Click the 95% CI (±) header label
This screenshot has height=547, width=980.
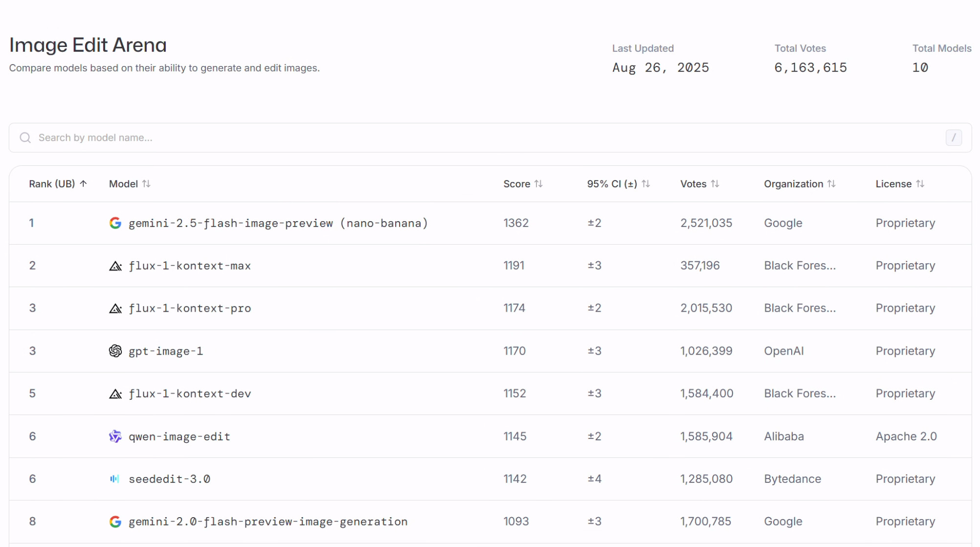click(x=612, y=183)
